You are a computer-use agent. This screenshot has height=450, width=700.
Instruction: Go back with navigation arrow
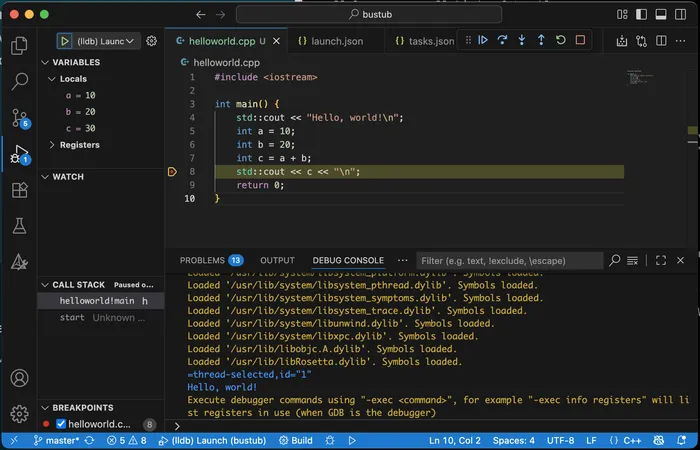(x=201, y=15)
